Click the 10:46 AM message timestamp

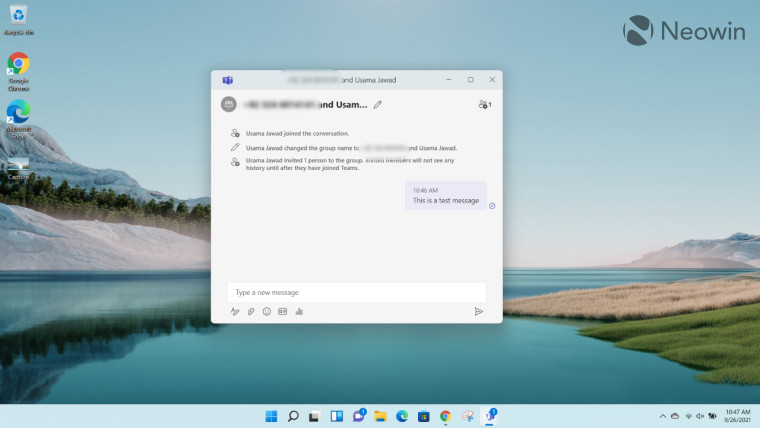point(426,190)
